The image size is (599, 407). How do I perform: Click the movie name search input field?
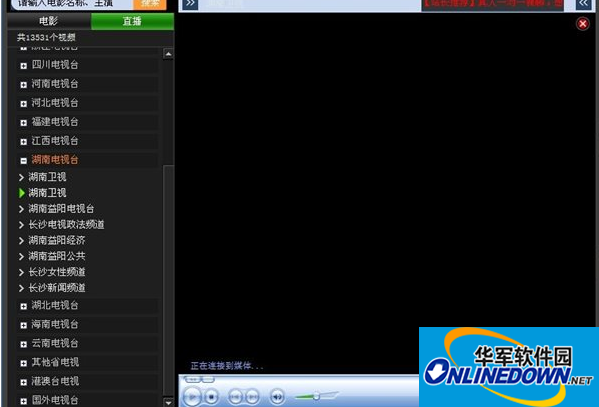tap(72, 4)
